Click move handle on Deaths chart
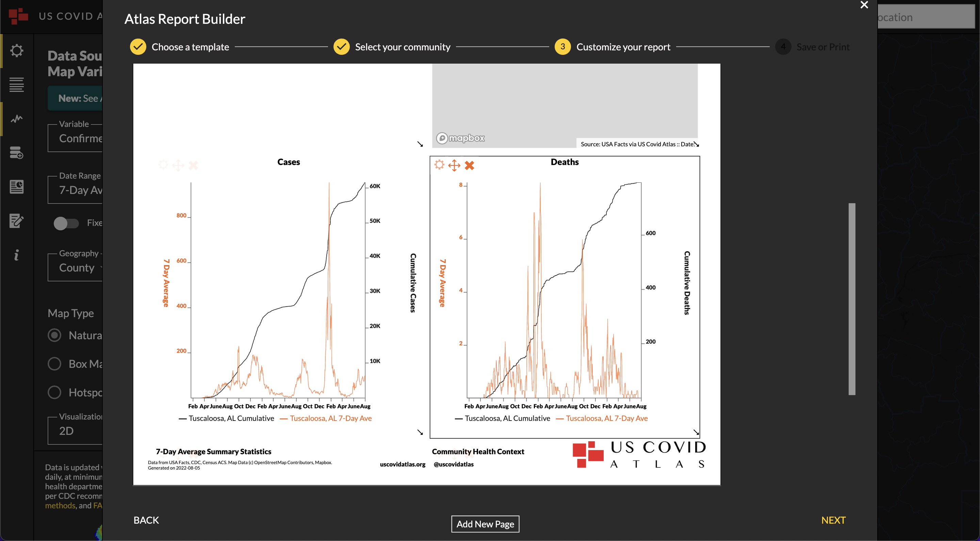Screen dimensions: 980x541 (x=454, y=165)
